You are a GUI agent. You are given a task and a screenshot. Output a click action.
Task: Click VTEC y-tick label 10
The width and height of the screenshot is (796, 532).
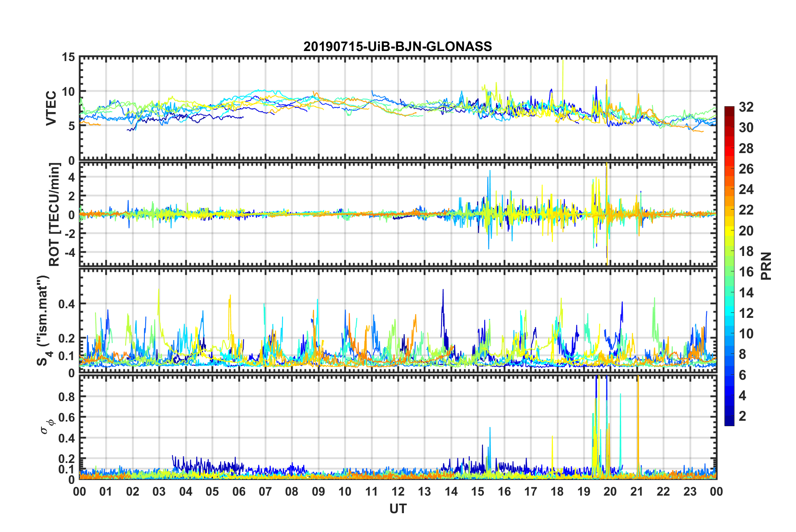[68, 91]
